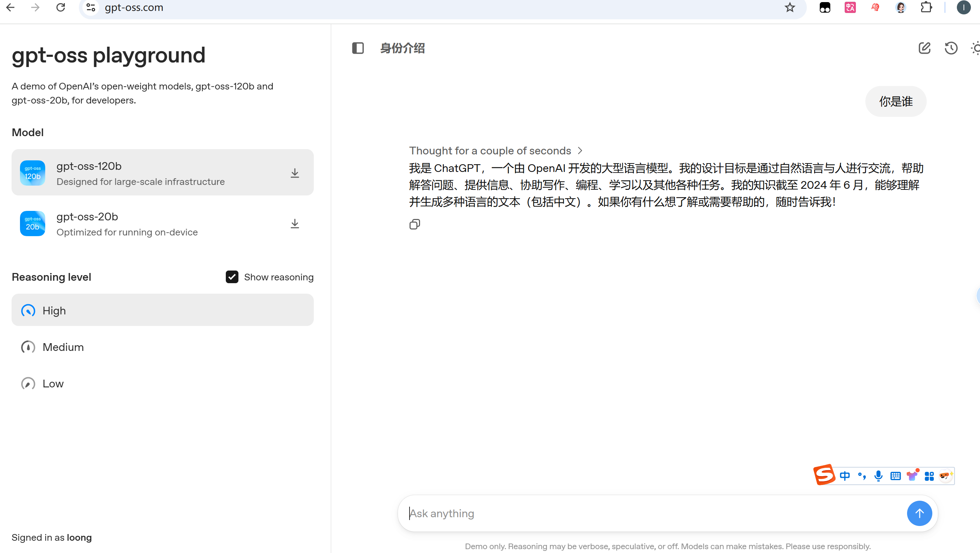Select Low reasoning level
The width and height of the screenshot is (980, 553).
click(x=162, y=383)
